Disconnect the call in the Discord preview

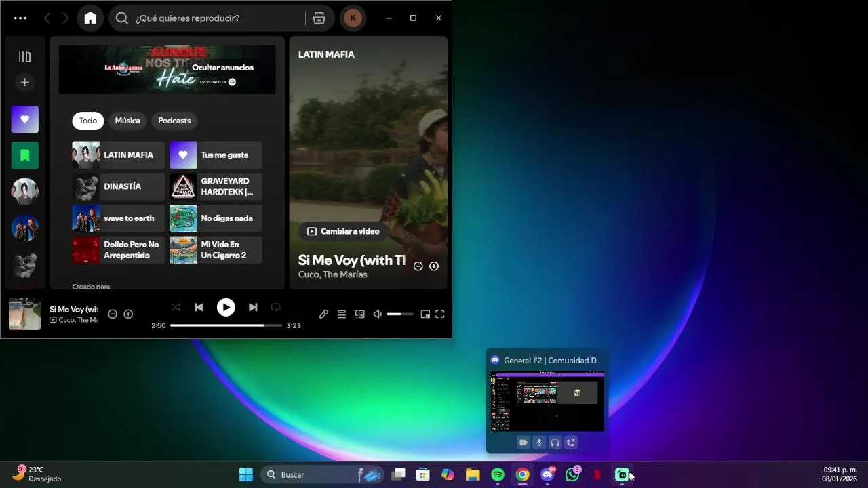pyautogui.click(x=571, y=443)
